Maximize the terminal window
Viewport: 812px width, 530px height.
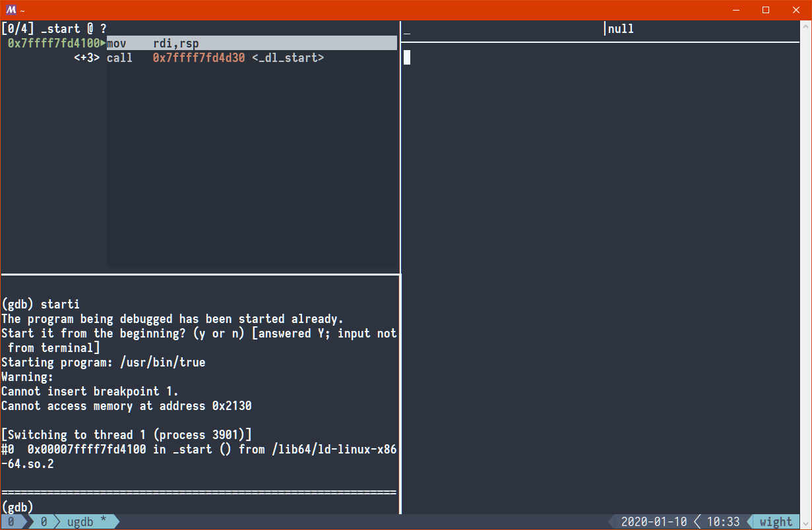(766, 10)
